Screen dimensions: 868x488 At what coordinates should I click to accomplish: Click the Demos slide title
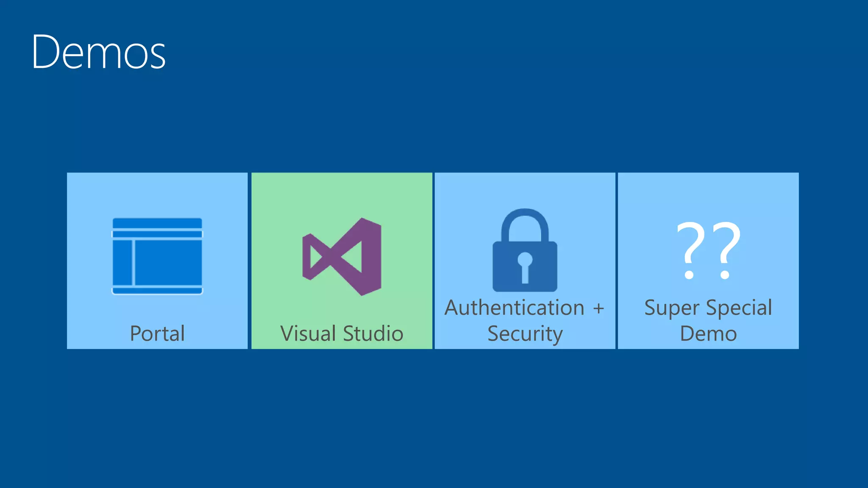tap(98, 52)
